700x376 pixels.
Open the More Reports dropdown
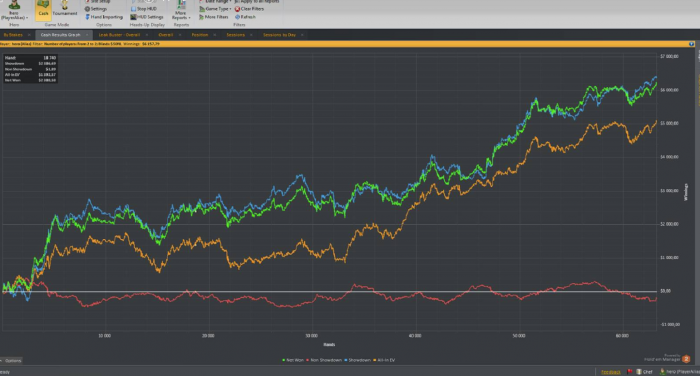pos(181,11)
